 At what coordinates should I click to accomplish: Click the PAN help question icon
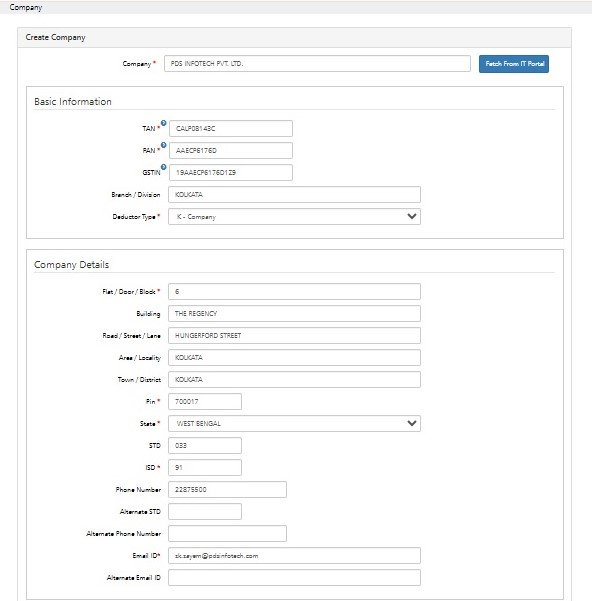pos(164,145)
